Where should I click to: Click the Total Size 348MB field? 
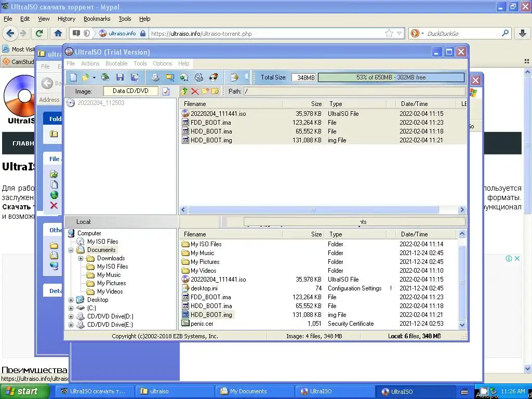[x=303, y=78]
